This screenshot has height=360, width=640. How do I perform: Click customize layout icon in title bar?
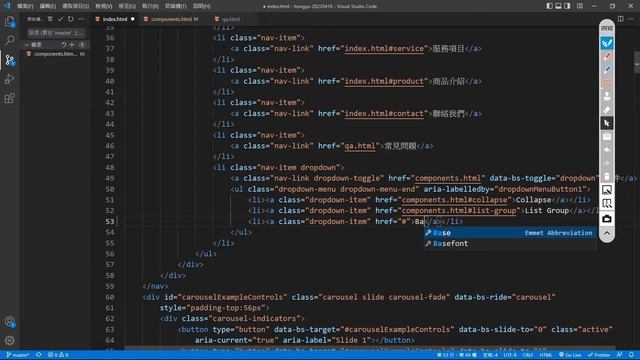[x=580, y=6]
